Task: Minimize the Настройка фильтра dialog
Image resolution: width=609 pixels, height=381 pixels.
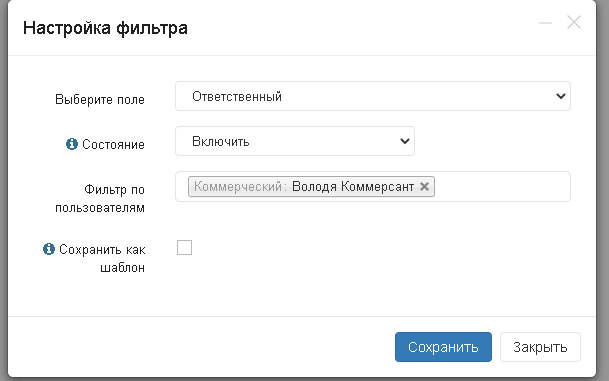Action: point(545,23)
